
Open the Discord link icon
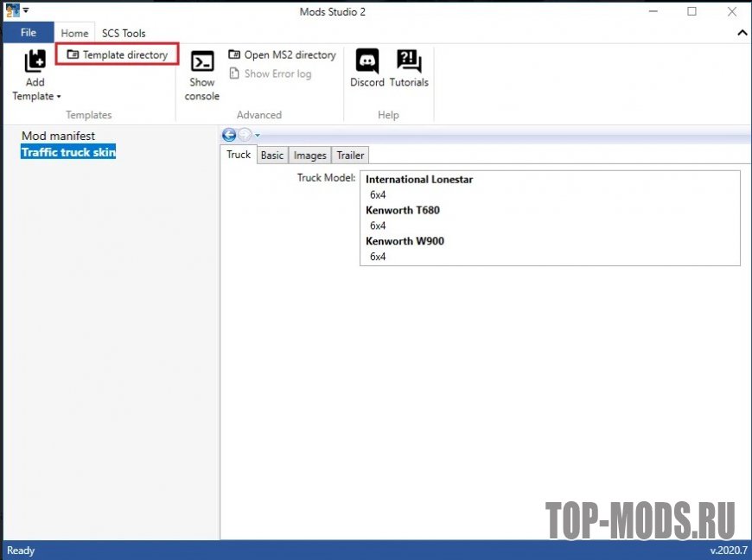point(367,61)
